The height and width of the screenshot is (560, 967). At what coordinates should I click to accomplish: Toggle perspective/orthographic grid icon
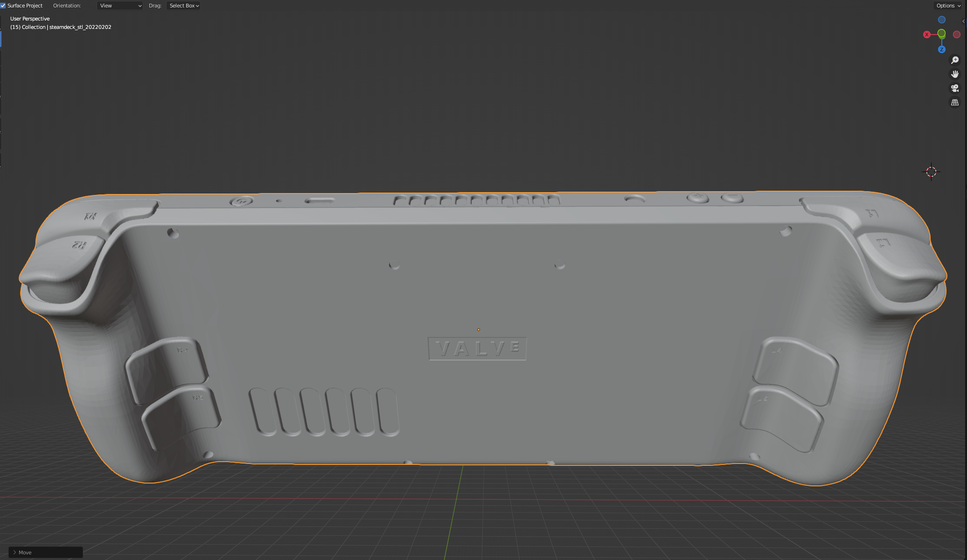coord(955,103)
